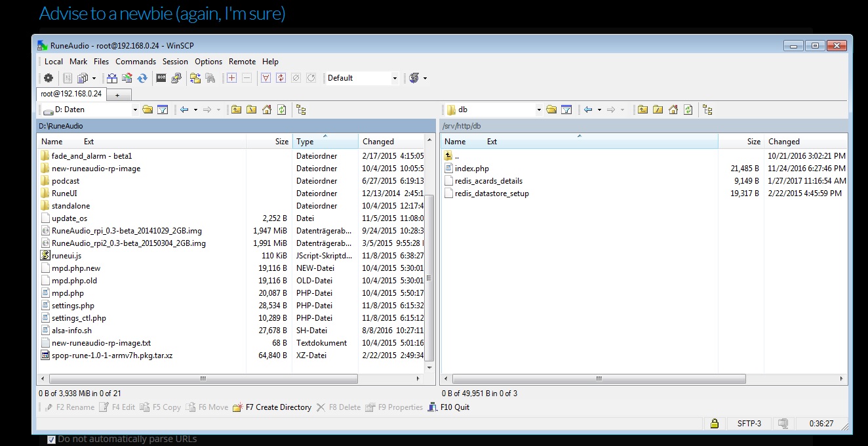Open the Mark menu

tap(79, 62)
